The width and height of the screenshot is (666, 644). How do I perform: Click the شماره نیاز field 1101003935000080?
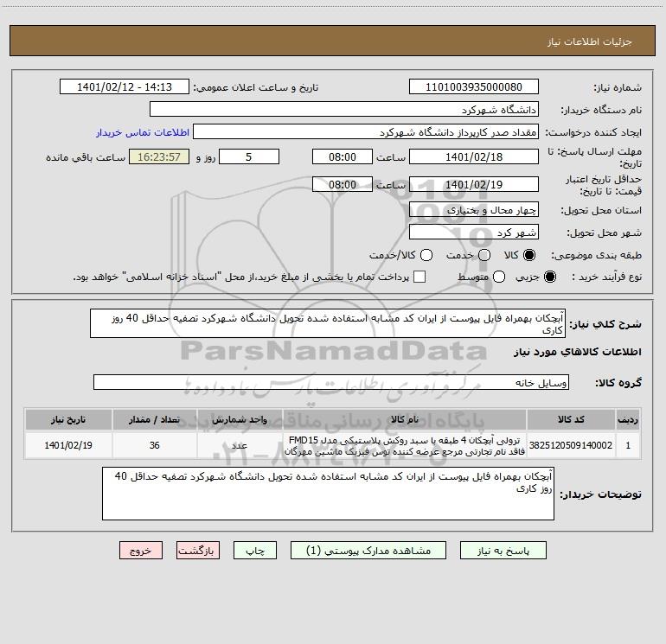pyautogui.click(x=474, y=86)
